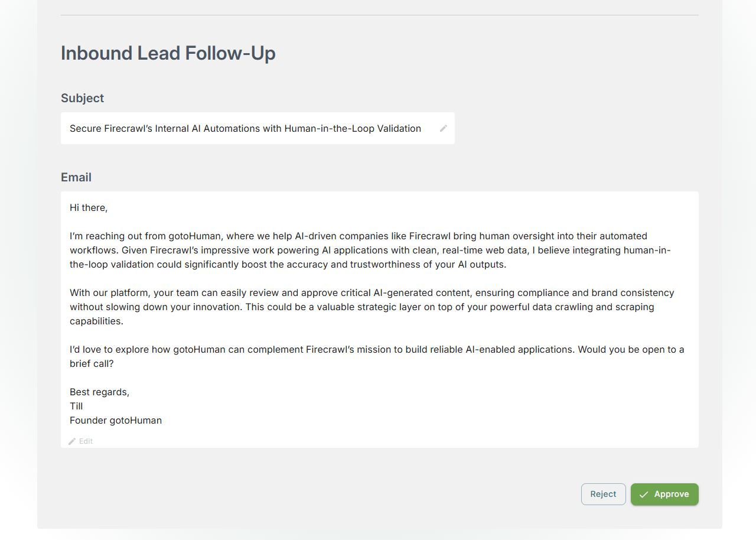Click the "Hi there," greeting line

tap(89, 208)
